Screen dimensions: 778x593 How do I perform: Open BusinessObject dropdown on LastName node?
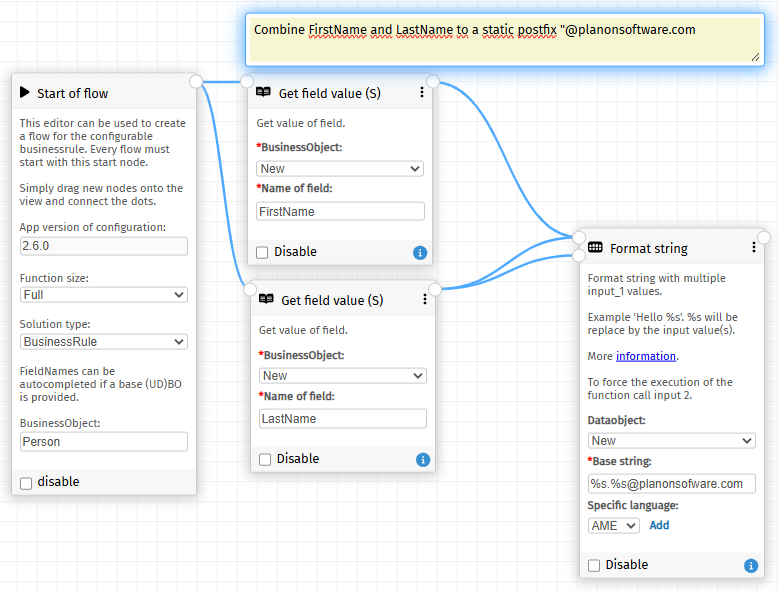click(x=343, y=376)
